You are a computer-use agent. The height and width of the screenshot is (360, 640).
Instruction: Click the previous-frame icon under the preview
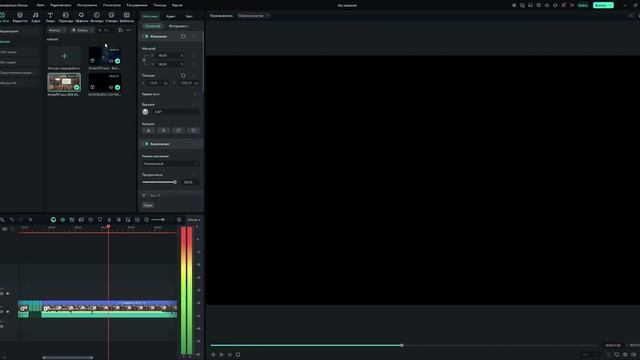[213, 355]
